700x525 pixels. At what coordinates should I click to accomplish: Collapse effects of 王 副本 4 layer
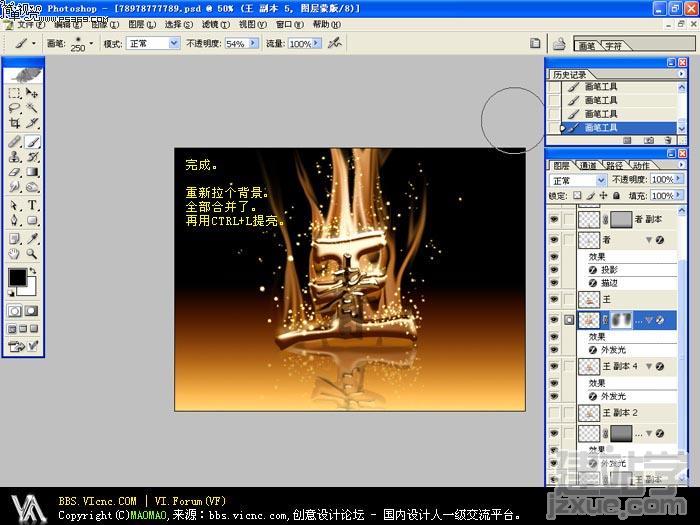pyautogui.click(x=649, y=367)
